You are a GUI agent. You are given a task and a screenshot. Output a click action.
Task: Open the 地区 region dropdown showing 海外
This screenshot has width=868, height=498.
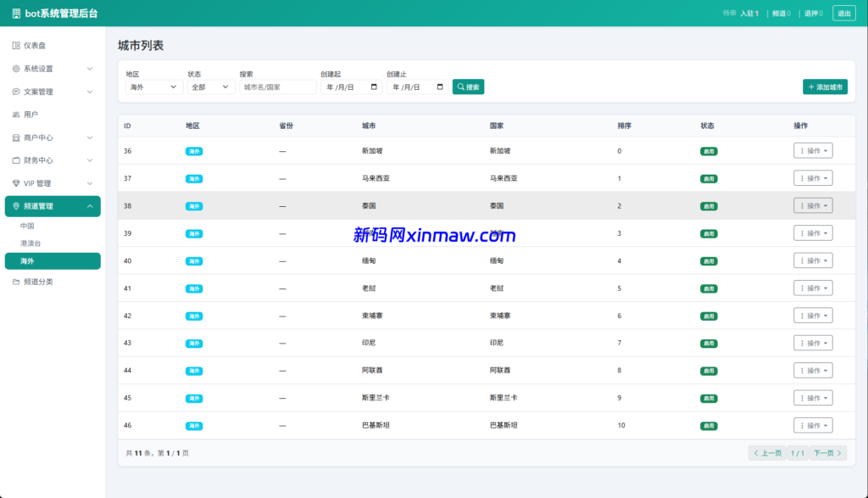point(153,87)
